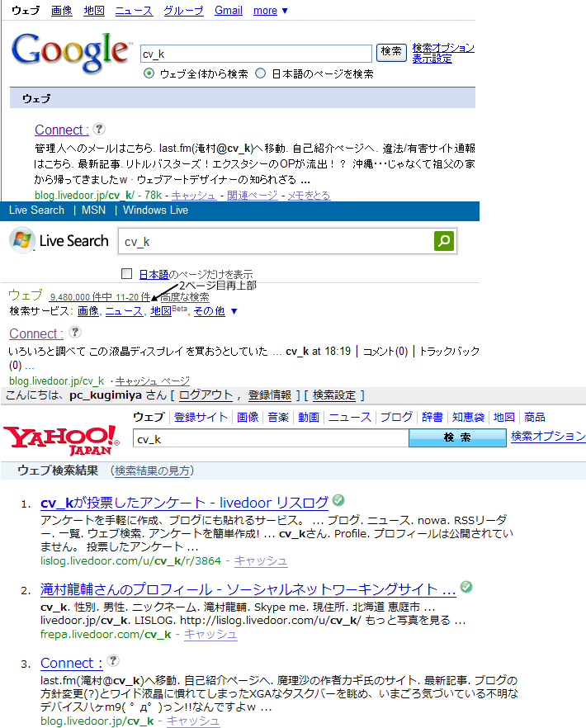This screenshot has height=728, width=586.
Task: Open Google 地図 tab link
Action: [94, 10]
